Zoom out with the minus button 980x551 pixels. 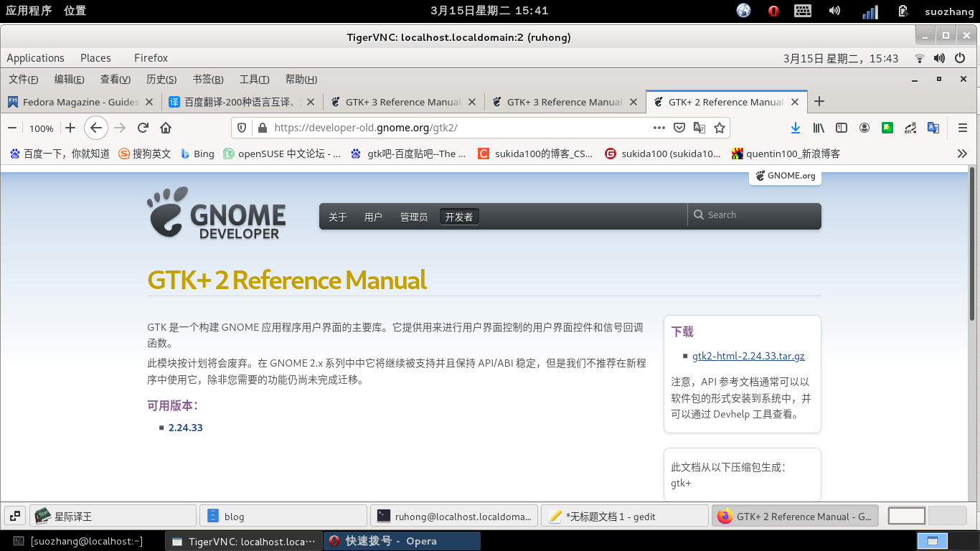pos(12,128)
